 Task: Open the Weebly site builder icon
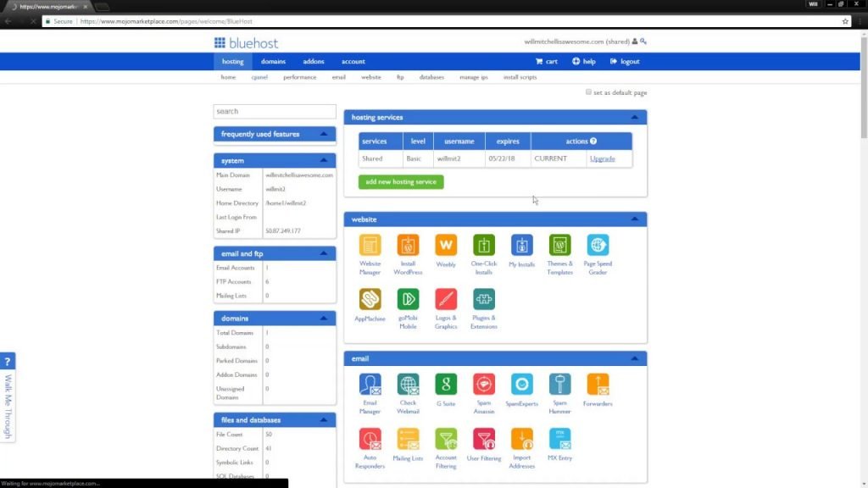click(x=446, y=245)
